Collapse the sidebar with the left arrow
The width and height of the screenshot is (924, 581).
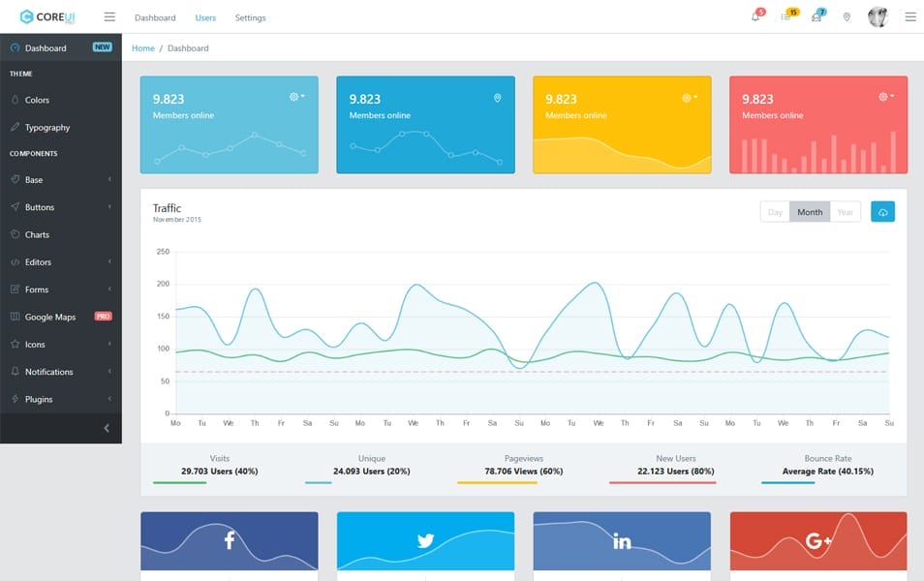[x=107, y=427]
